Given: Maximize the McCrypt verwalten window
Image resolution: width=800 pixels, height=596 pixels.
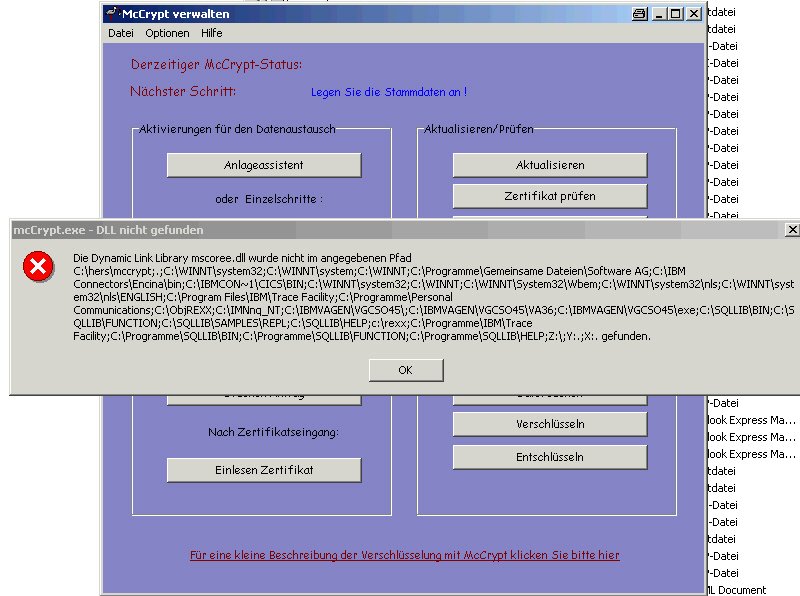Looking at the screenshot, I should coord(676,14).
